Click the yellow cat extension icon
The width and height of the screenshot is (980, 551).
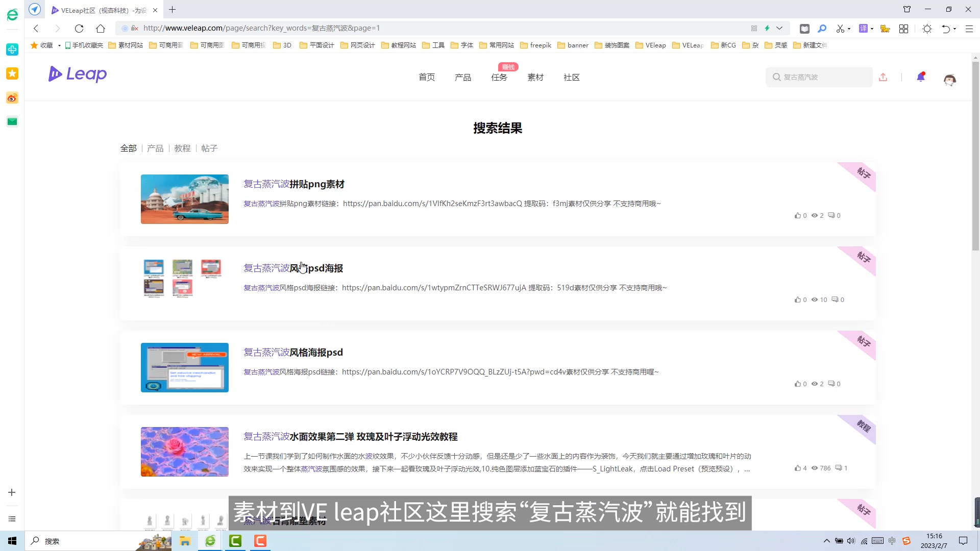pos(885,29)
